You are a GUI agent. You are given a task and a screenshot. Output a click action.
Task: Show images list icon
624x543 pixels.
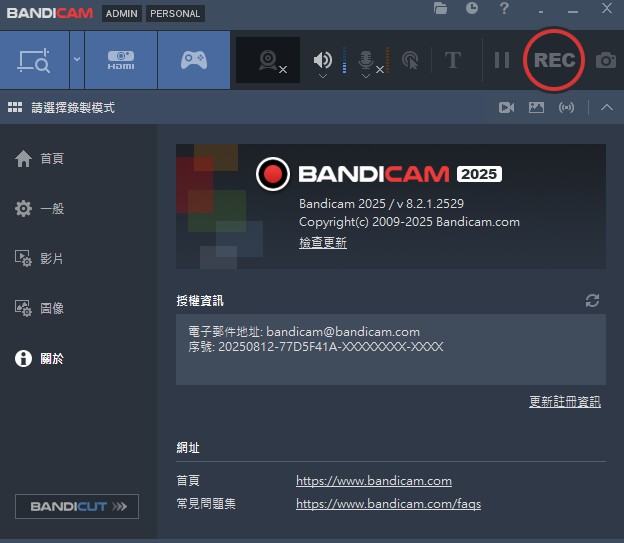[x=536, y=107]
